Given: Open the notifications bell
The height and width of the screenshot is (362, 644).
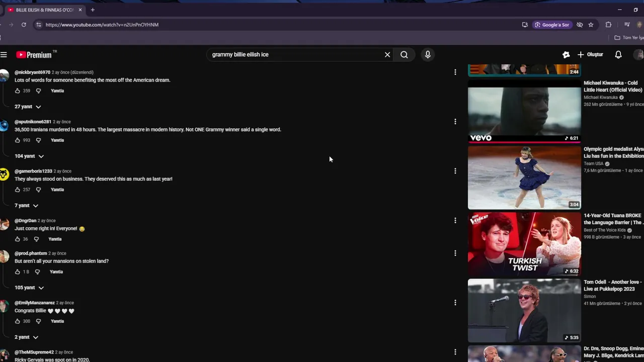Looking at the screenshot, I should click(x=618, y=54).
